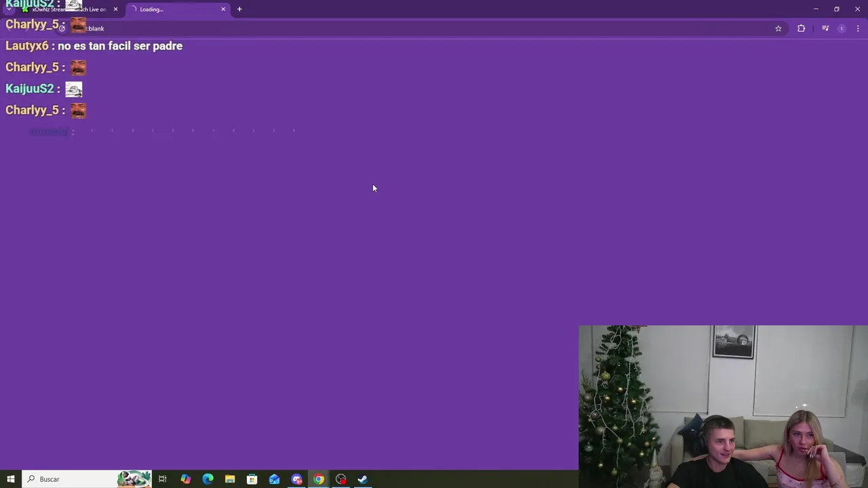Close the Loading tab
The height and width of the screenshot is (488, 868).
coord(223,9)
